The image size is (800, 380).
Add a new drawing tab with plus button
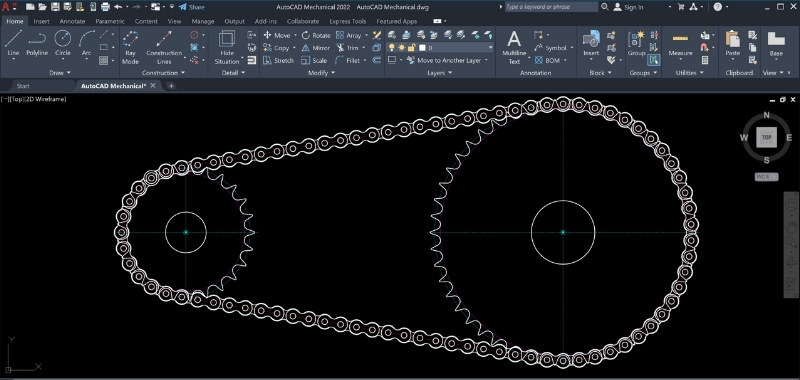(171, 86)
